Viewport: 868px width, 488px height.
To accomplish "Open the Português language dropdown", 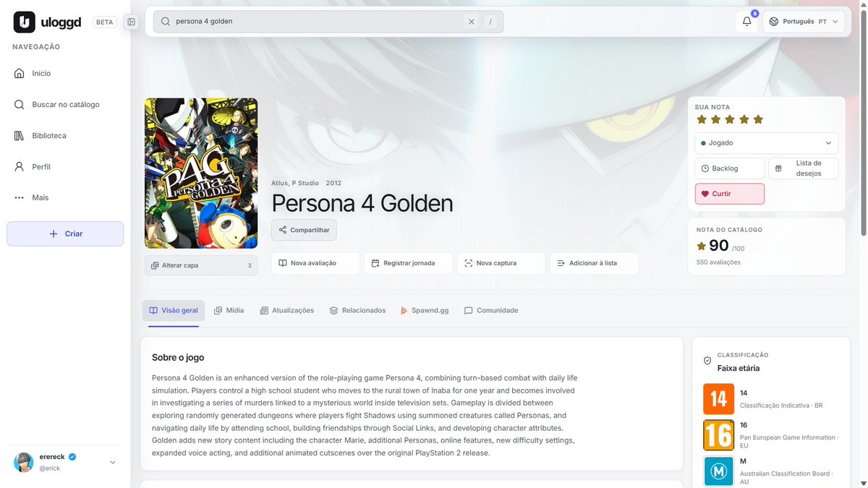I will coord(804,22).
